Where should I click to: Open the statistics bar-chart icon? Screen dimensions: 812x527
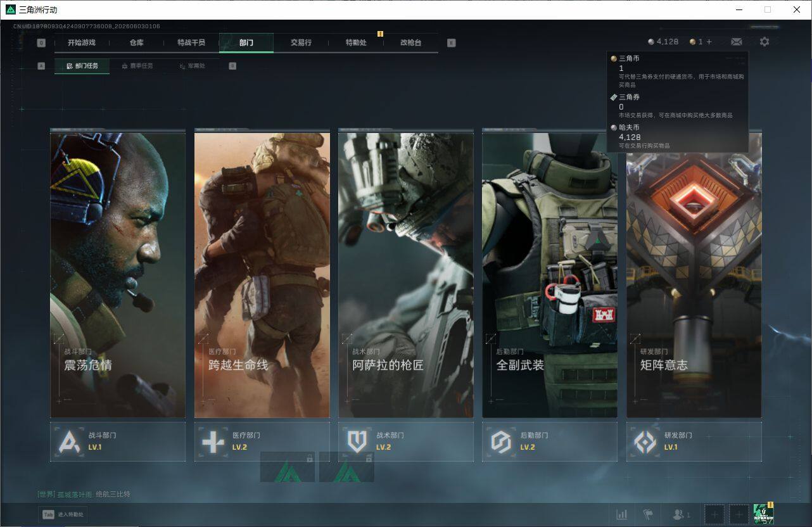622,514
